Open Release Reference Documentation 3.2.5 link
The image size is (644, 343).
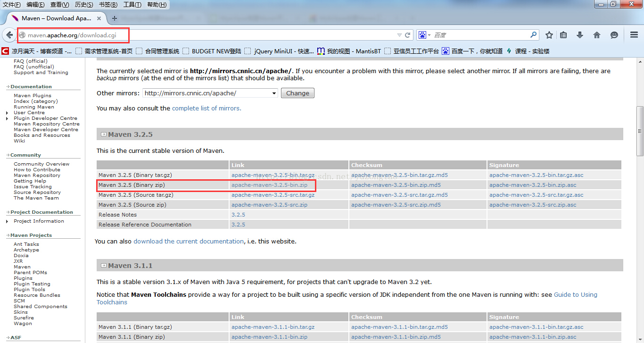[x=238, y=225]
